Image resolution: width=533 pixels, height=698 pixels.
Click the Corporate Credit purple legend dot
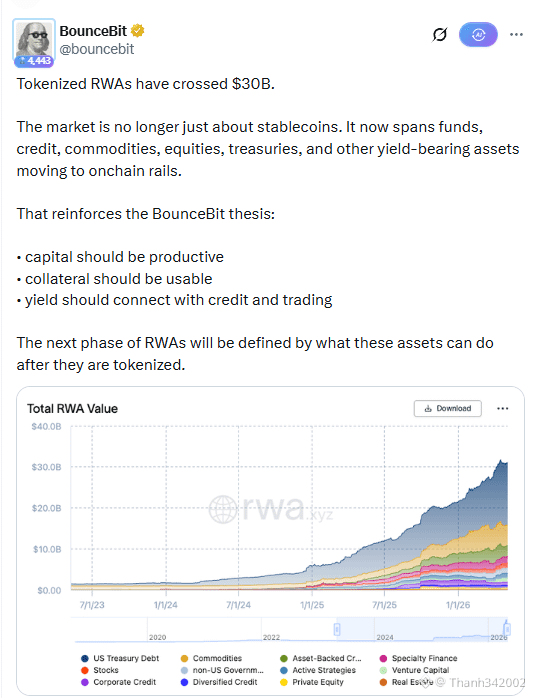coord(85,682)
